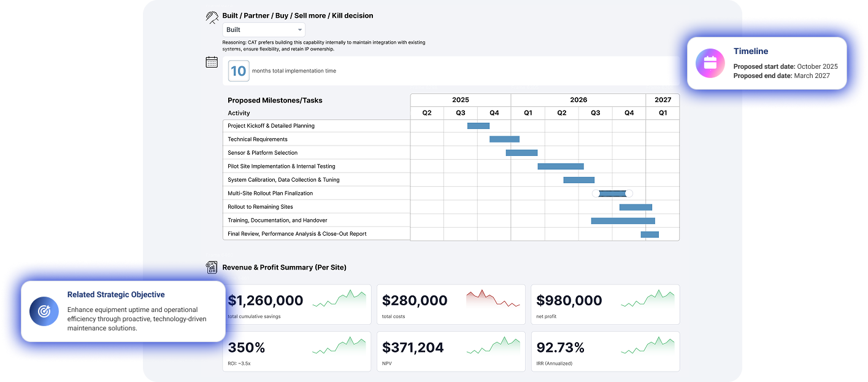
Task: Select the Rollout to Remaining Sites bar
Action: click(636, 207)
